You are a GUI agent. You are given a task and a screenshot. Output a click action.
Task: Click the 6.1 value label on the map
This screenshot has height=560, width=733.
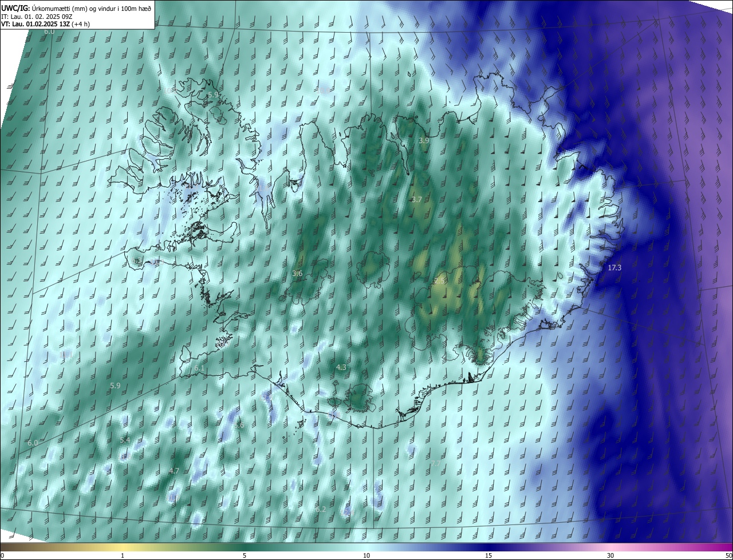point(199,368)
